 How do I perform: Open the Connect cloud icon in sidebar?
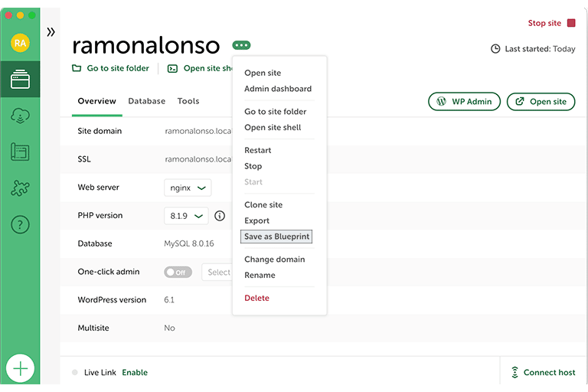coord(20,116)
